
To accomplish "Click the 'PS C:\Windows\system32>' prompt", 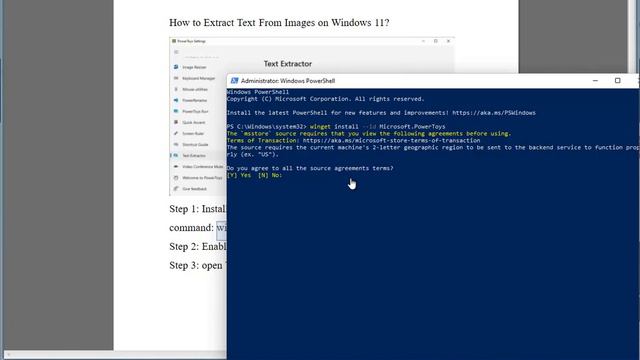I will coord(267,127).
